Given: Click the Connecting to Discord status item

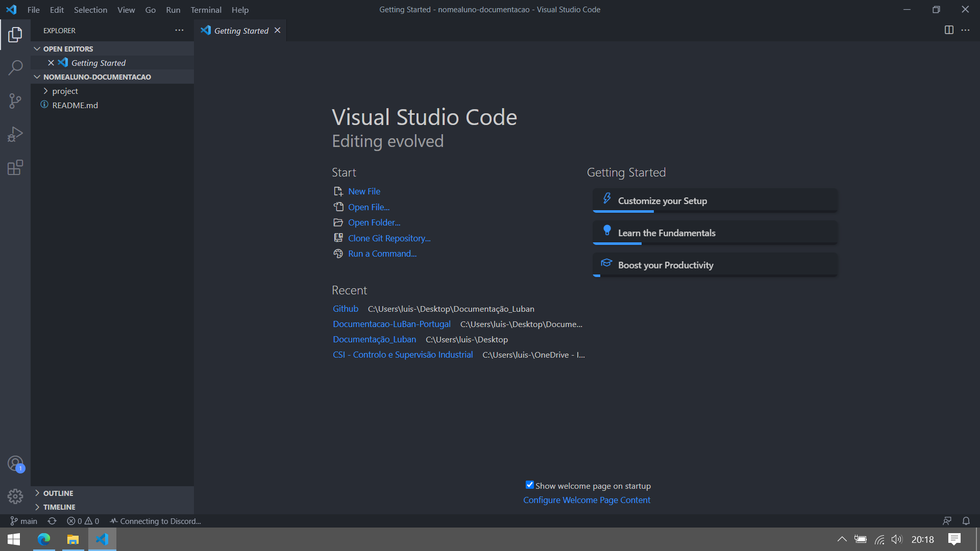Looking at the screenshot, I should pos(155,521).
